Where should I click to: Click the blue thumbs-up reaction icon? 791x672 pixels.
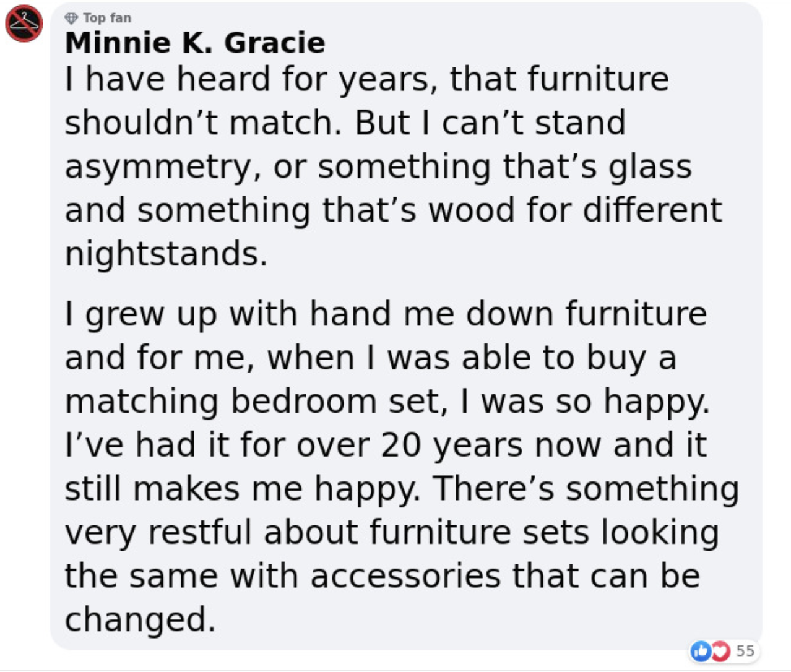(x=701, y=650)
